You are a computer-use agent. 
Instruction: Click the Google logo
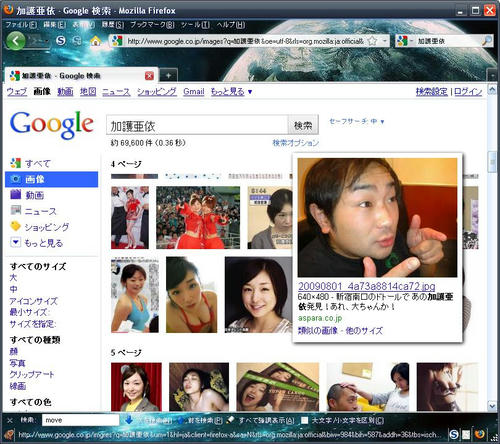click(x=52, y=125)
